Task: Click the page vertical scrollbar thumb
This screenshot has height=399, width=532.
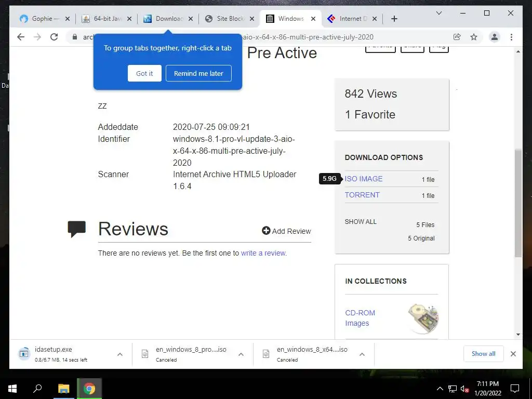Action: coord(518,203)
